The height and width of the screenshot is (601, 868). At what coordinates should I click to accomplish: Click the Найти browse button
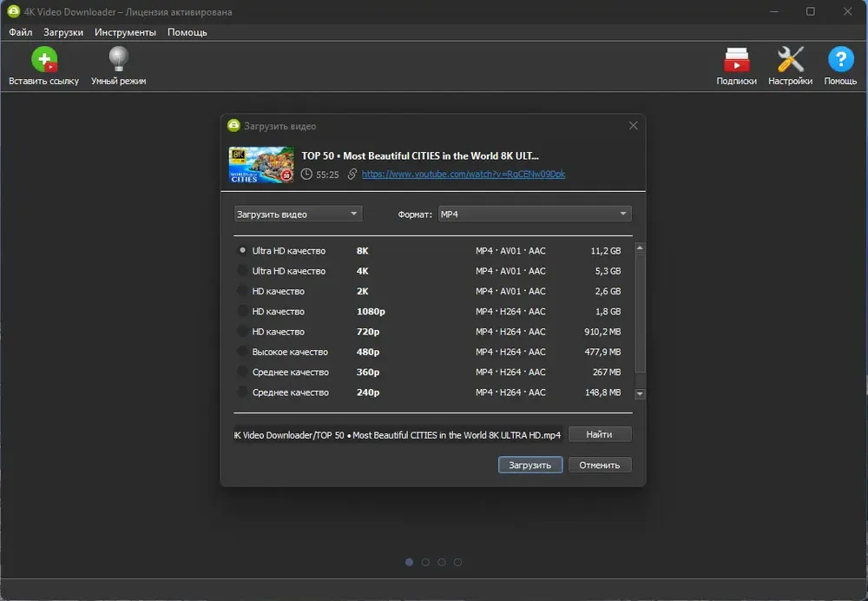click(600, 434)
